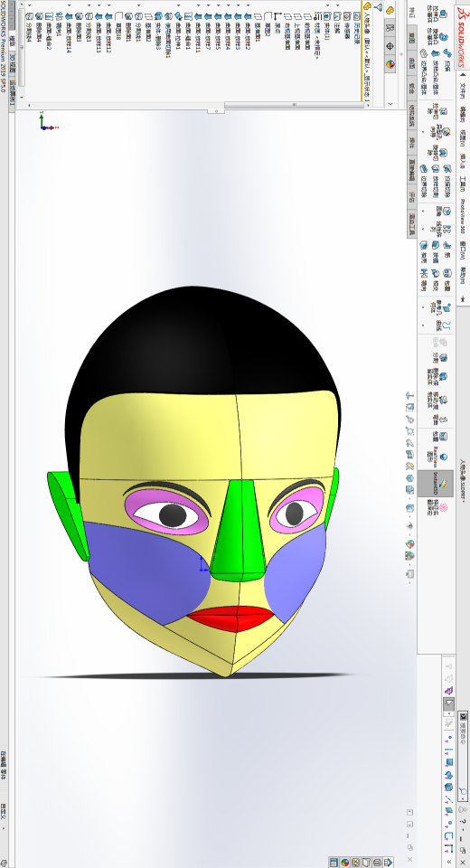Expand the Curves dropdown arrow

click(x=422, y=325)
